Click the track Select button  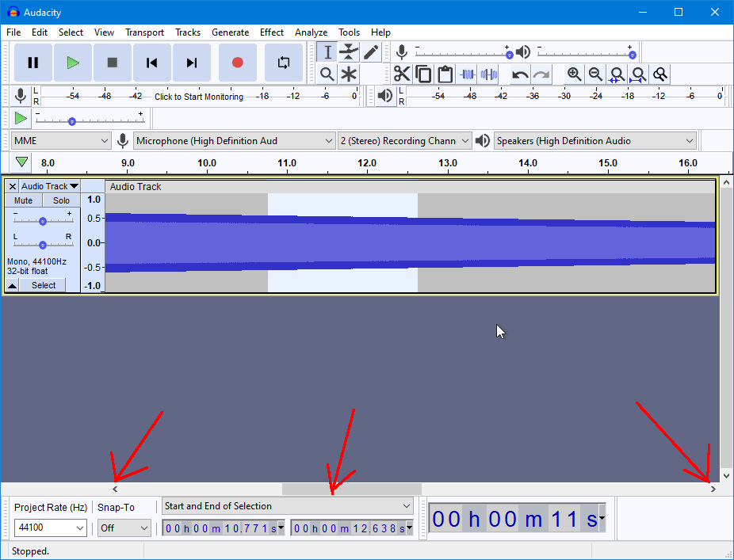point(43,285)
